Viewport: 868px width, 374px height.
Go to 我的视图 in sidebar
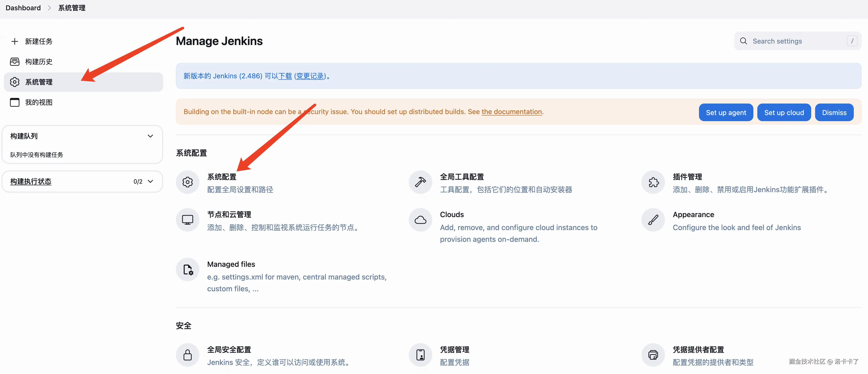[x=38, y=102]
